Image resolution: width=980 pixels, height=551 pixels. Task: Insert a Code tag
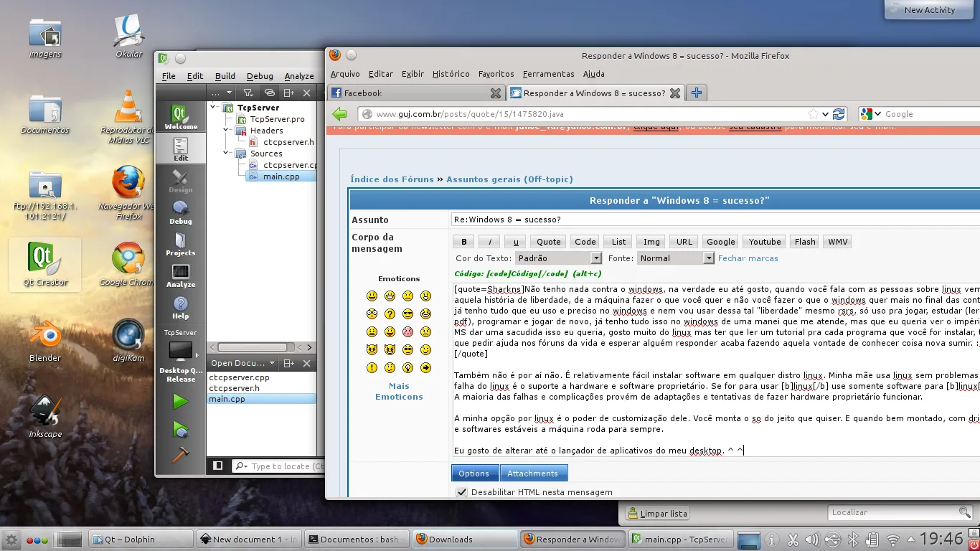click(x=585, y=242)
